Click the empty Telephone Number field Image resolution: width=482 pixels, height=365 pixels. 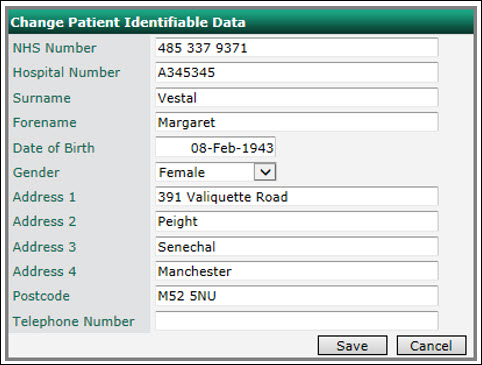297,321
